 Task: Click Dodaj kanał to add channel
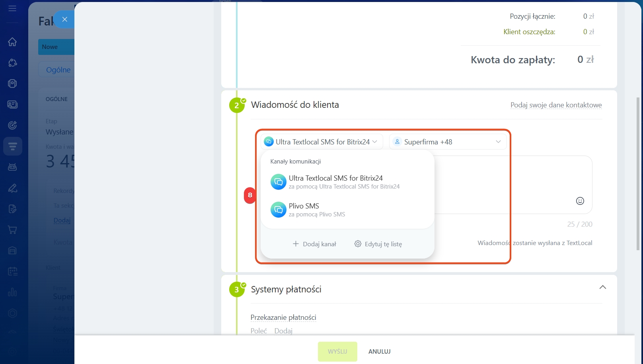pyautogui.click(x=314, y=244)
